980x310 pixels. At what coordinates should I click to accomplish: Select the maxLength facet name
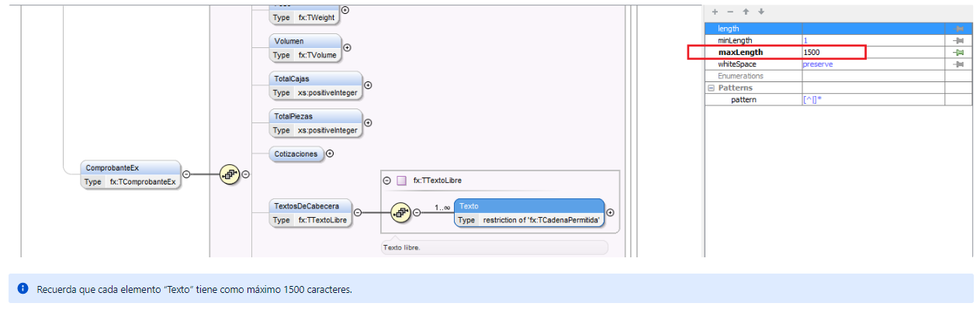740,53
